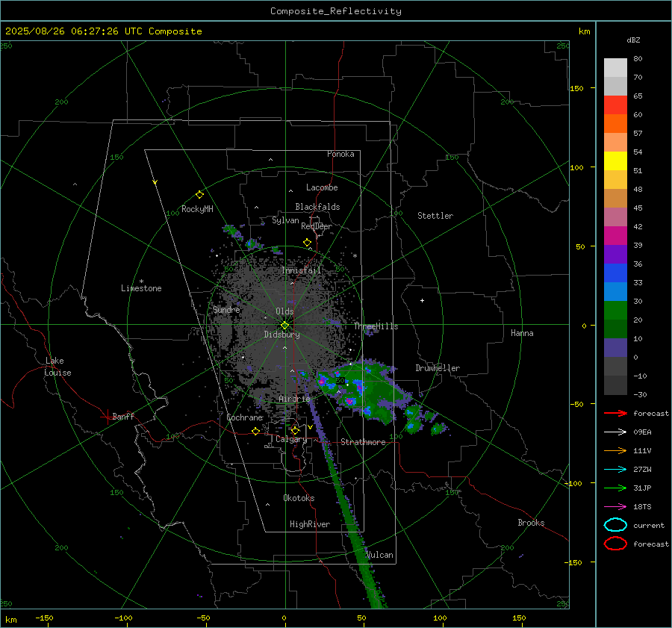Select the Olds label near radar center
The height and width of the screenshot is (628, 672).
point(284,311)
